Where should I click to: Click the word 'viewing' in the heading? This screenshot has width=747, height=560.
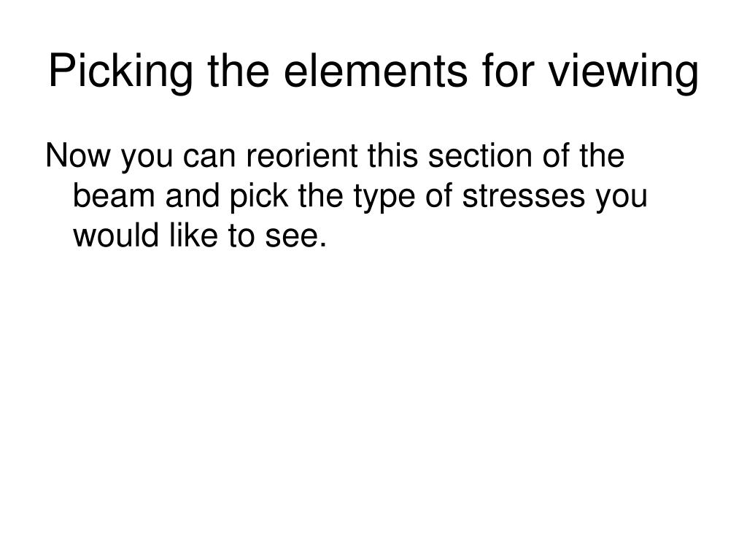624,72
